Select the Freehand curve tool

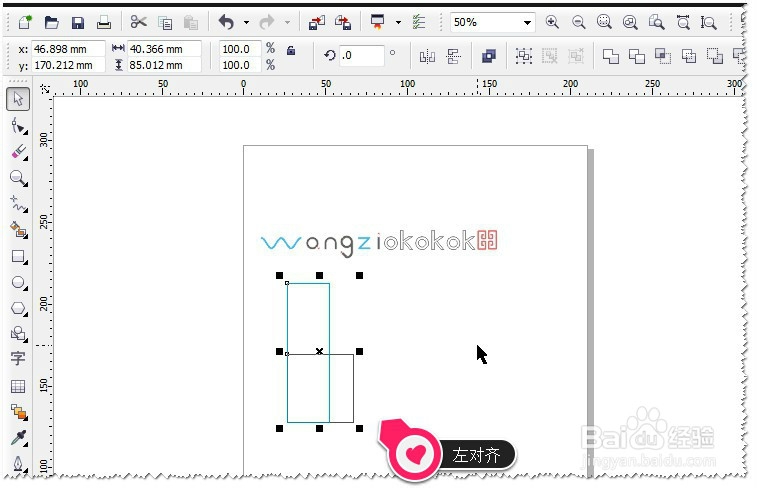(x=18, y=204)
